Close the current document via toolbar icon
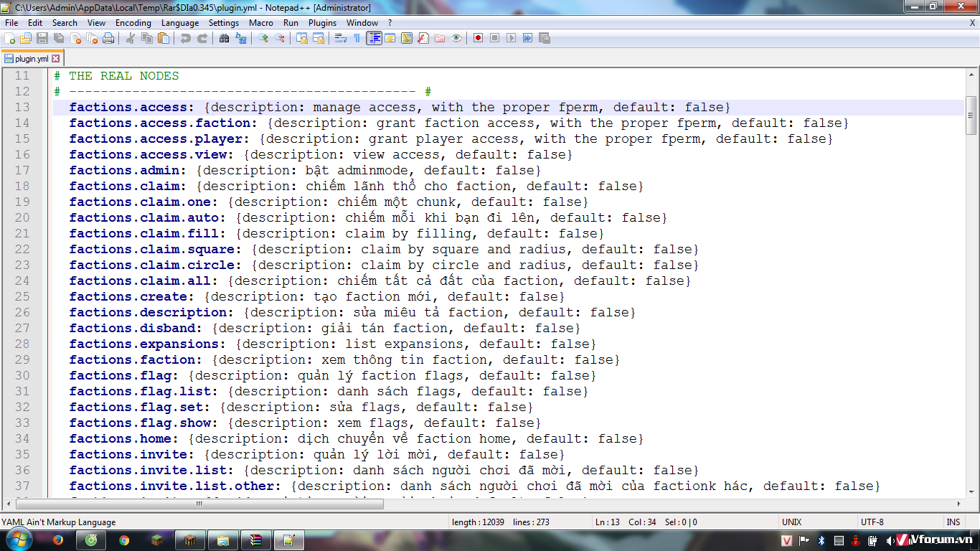This screenshot has width=980, height=551. [x=75, y=38]
